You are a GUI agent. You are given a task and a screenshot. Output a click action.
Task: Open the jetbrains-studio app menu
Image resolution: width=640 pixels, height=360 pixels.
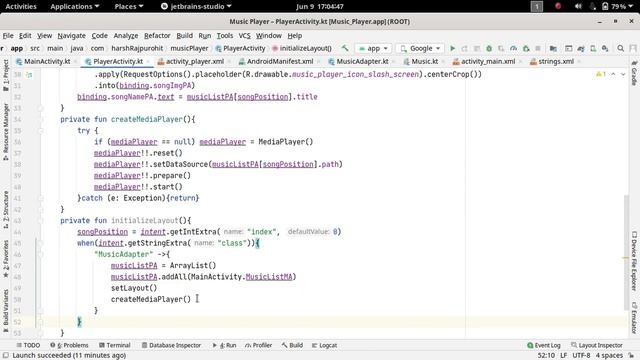point(196,6)
